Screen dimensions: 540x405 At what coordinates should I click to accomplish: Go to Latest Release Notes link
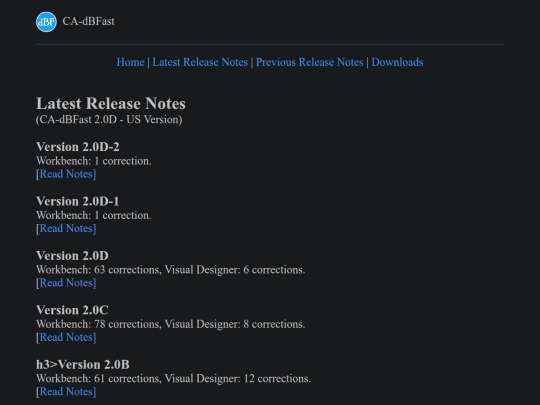point(200,62)
